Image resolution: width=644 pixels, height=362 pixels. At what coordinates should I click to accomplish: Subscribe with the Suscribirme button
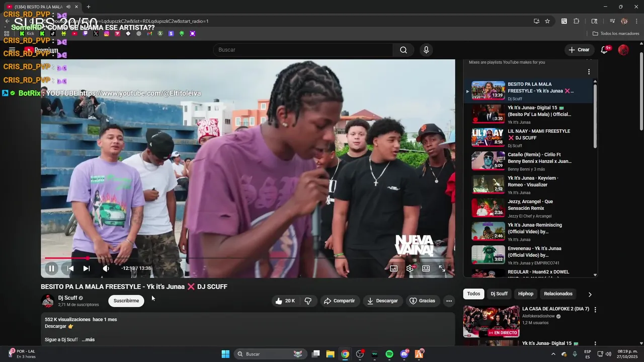point(126,301)
